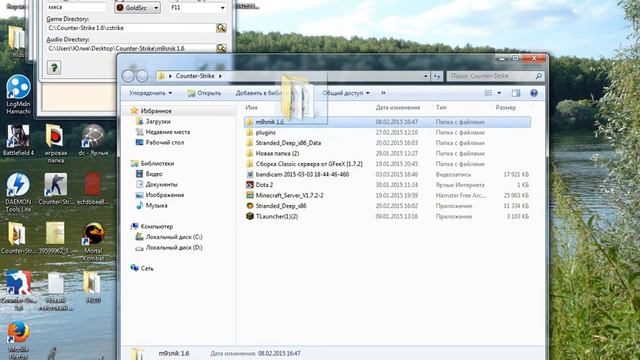Select Сборка Classic сервера от GFeeX folder
640x360 pixels.
[x=387, y=164]
